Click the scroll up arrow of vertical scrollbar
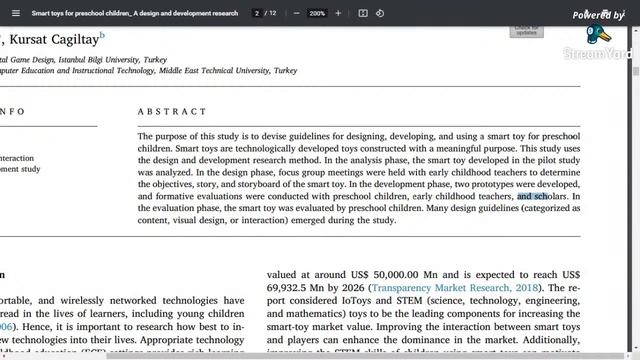Image resolution: width=640 pixels, height=360 pixels. 636,30
